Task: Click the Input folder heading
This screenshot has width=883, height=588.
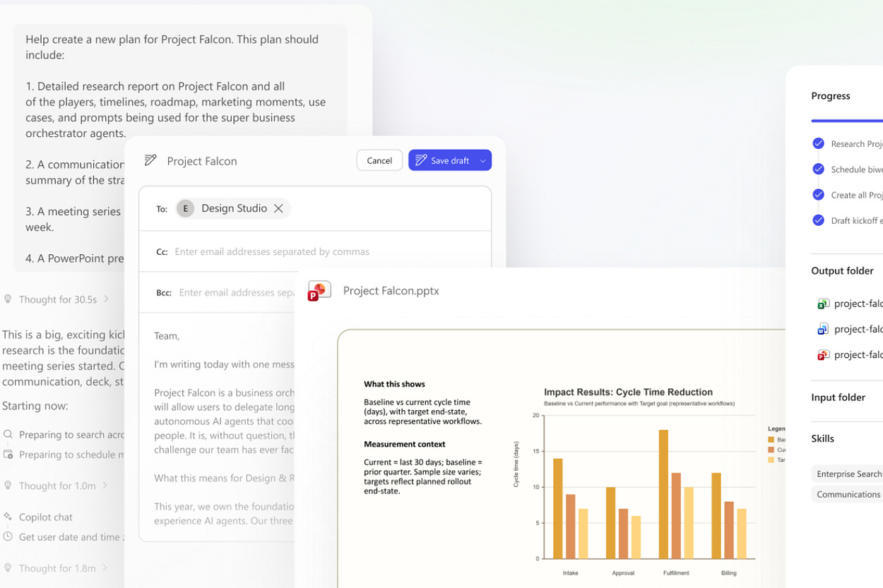Action: coord(838,397)
